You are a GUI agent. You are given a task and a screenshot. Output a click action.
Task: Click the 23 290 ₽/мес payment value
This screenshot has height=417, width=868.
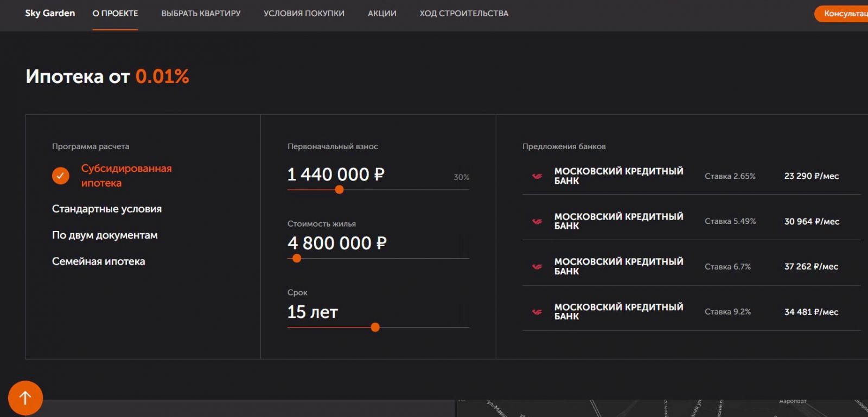812,176
